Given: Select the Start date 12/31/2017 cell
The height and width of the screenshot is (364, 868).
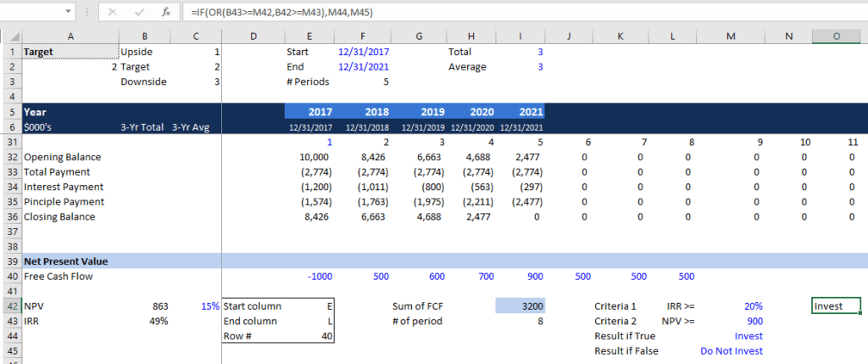Looking at the screenshot, I should click(x=361, y=52).
